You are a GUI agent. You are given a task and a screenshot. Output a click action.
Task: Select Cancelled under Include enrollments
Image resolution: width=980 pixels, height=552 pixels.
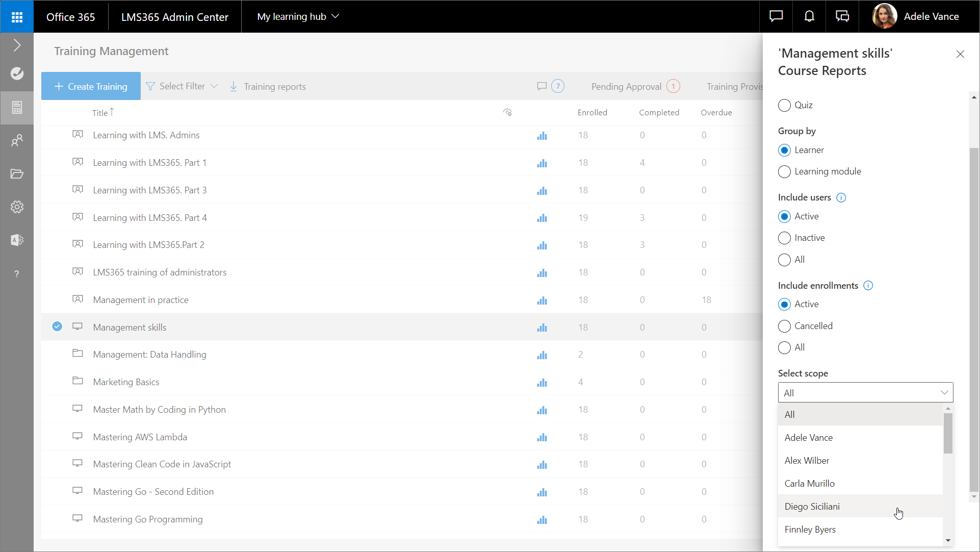784,326
